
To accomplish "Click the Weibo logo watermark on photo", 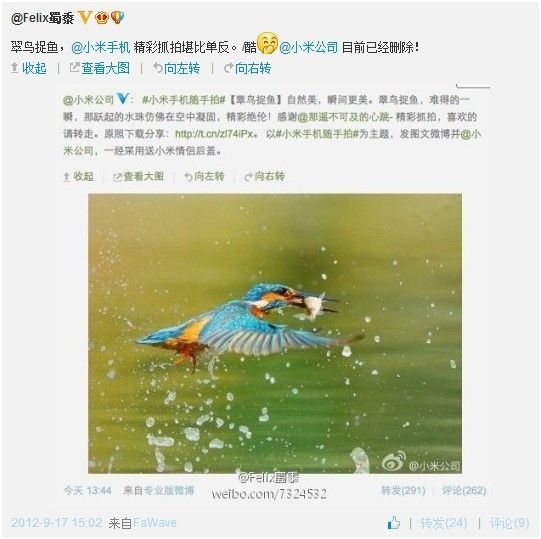I will tap(393, 461).
